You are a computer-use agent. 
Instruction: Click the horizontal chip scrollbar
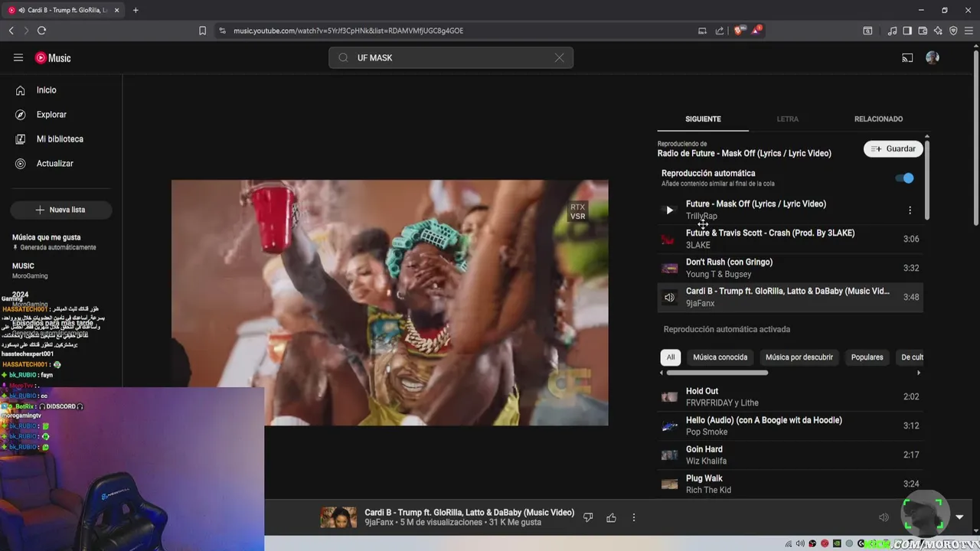717,373
